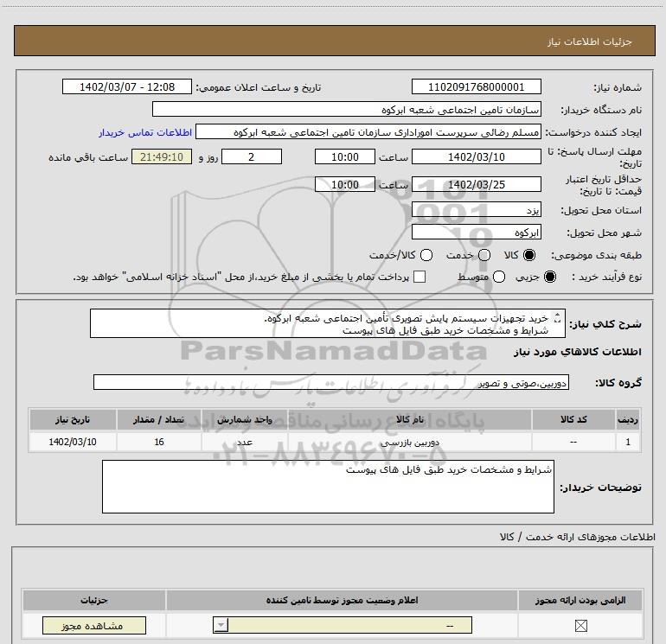Image resolution: width=666 pixels, height=644 pixels.
Task: Select the خدمت radio button
Action: click(484, 255)
